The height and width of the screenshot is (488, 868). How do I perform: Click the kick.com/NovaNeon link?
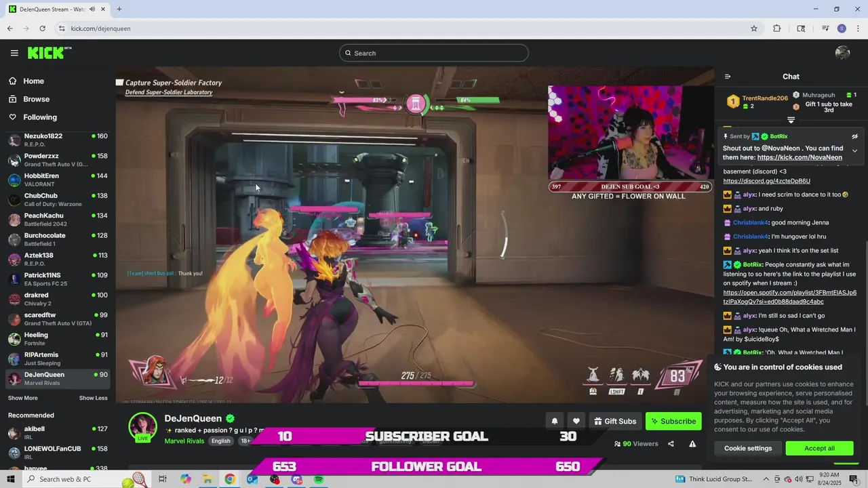(800, 157)
